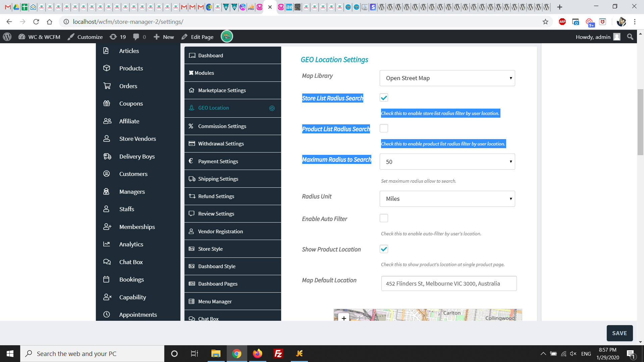Open the Analytics chart icon
Screen dimensions: 644x362
107,244
